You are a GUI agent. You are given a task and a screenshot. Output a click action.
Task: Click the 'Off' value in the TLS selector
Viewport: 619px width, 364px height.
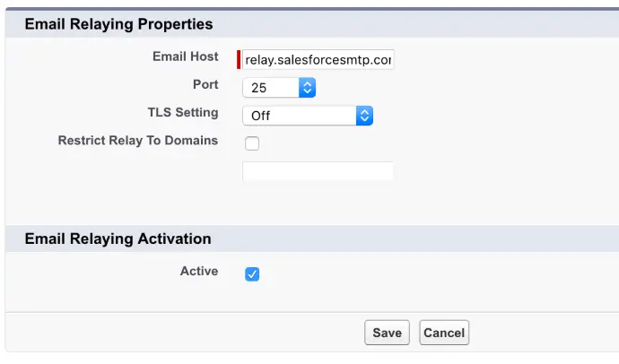pyautogui.click(x=260, y=116)
